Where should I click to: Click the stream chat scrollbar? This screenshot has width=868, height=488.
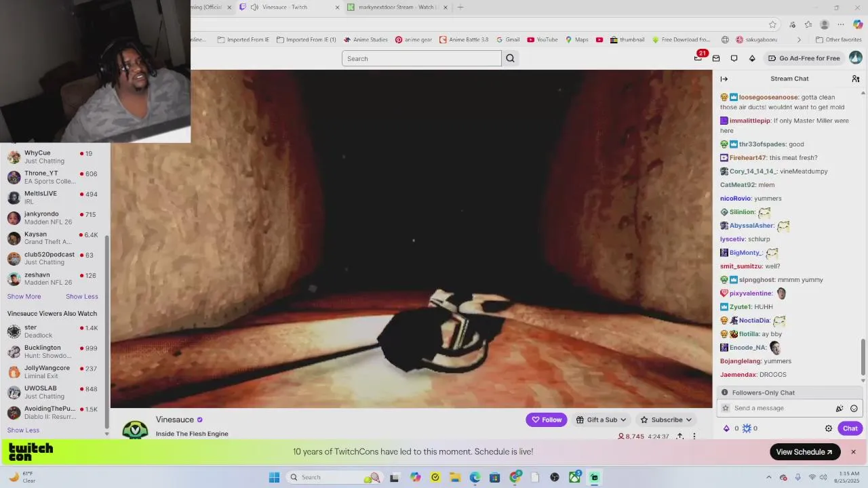[863, 357]
